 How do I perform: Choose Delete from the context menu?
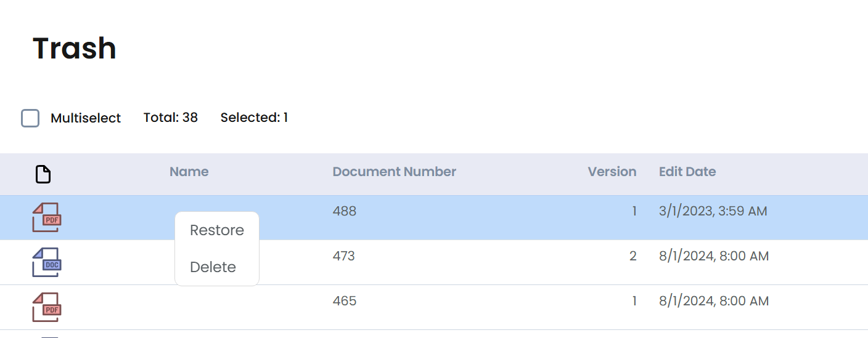pyautogui.click(x=213, y=267)
